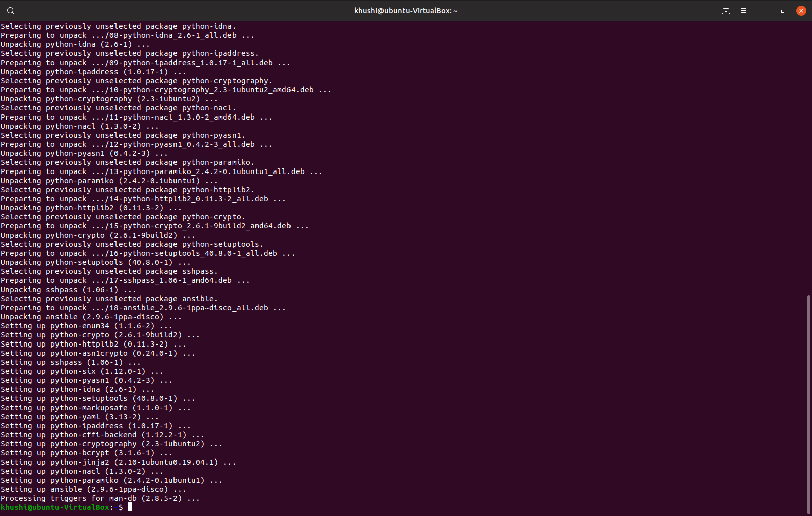Open a new terminal tab
Image resolution: width=812 pixels, height=516 pixels.
(726, 11)
